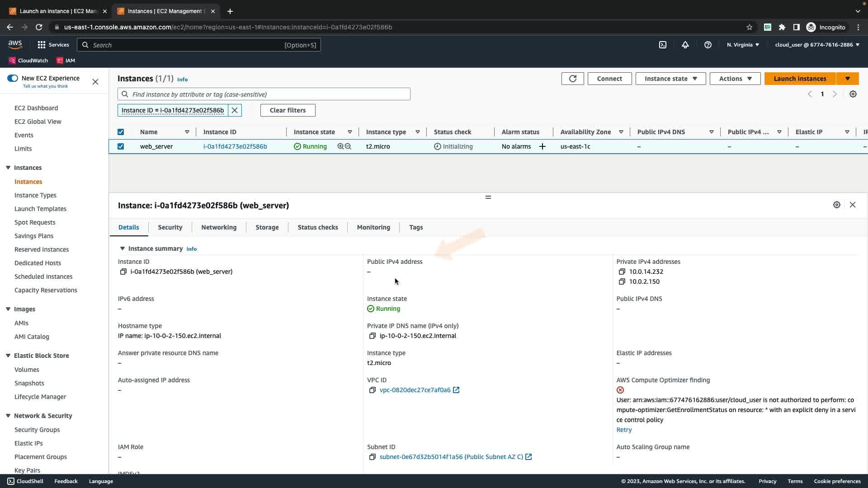Screen dimensions: 868x488
Task: Click the refresh instances button
Action: (x=572, y=79)
